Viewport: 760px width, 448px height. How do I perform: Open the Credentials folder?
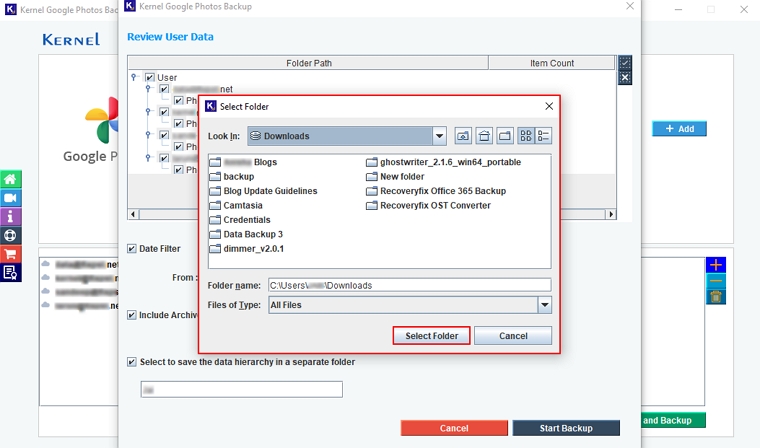tap(240, 220)
